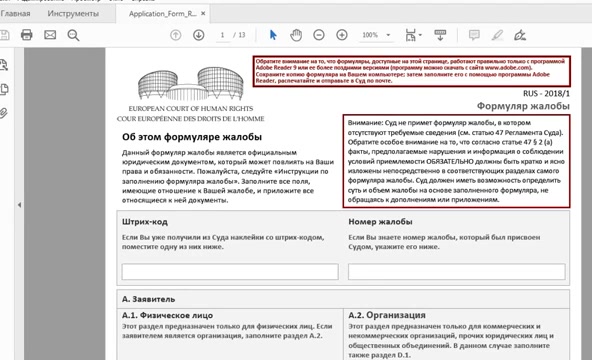Activate the Hand pan tool
Viewport: 592px width, 360px height.
pos(296,35)
